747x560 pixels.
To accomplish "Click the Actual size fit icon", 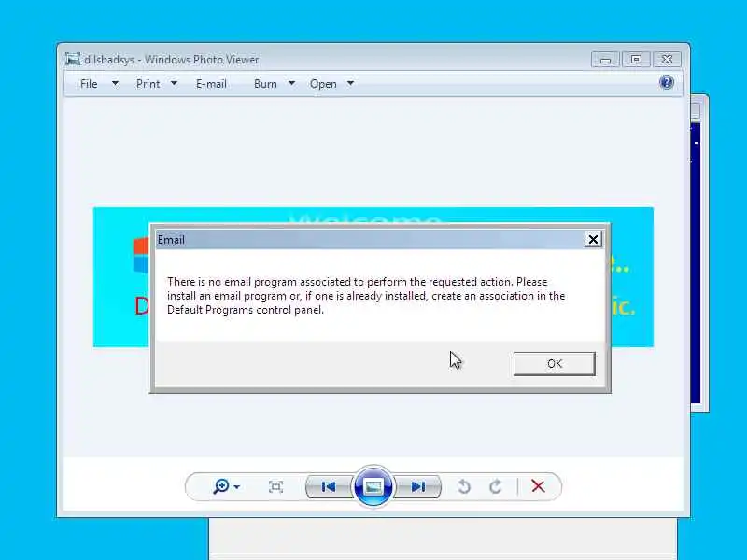I will [x=275, y=486].
